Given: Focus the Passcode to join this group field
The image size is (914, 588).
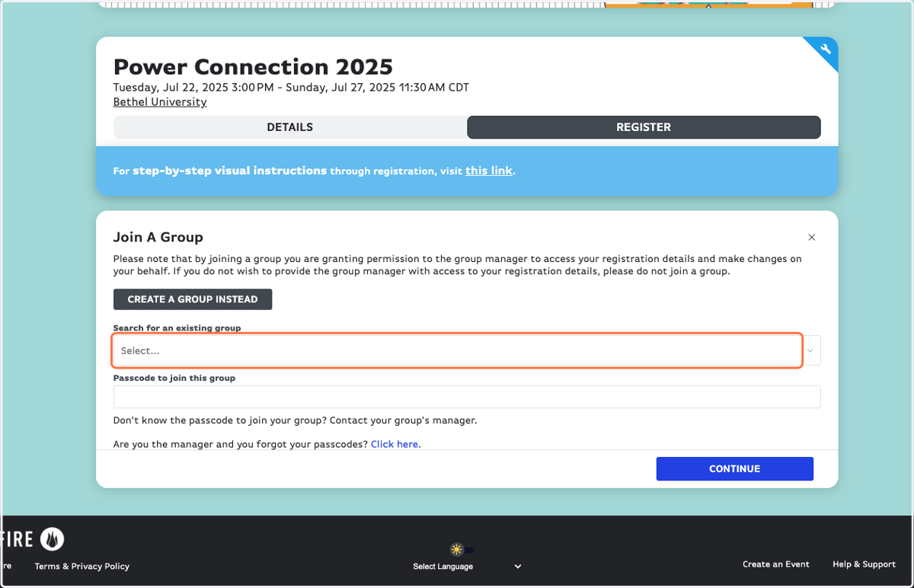Looking at the screenshot, I should 467,397.
